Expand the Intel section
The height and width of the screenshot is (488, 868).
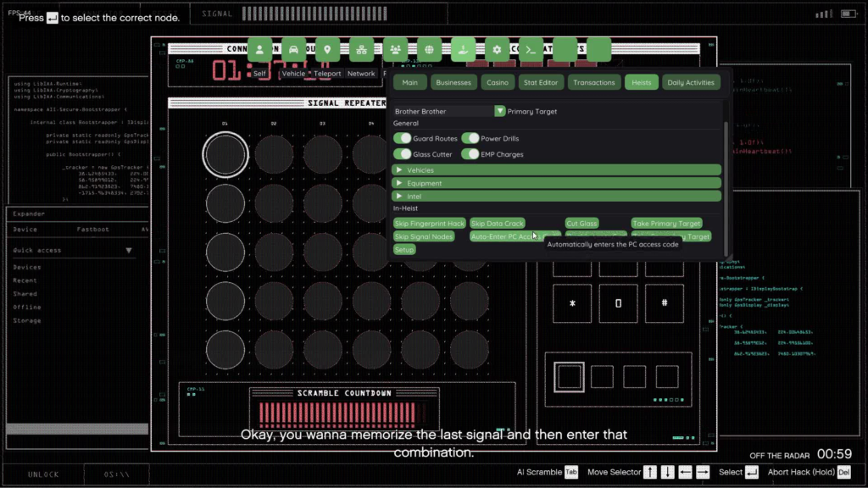[x=556, y=197]
